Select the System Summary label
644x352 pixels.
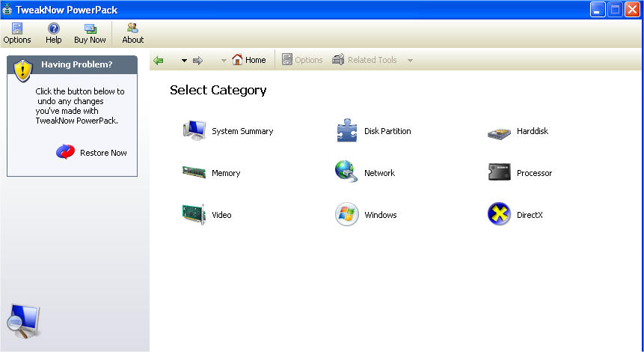[242, 131]
